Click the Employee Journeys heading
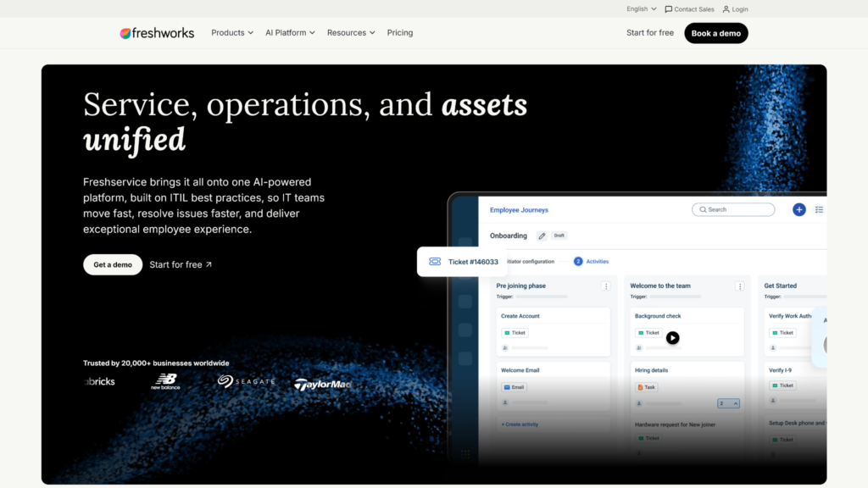Viewport: 868px width, 488px height. (519, 210)
